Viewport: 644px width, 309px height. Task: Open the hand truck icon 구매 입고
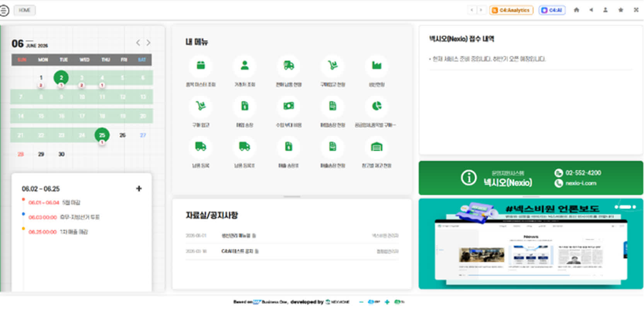point(201,106)
